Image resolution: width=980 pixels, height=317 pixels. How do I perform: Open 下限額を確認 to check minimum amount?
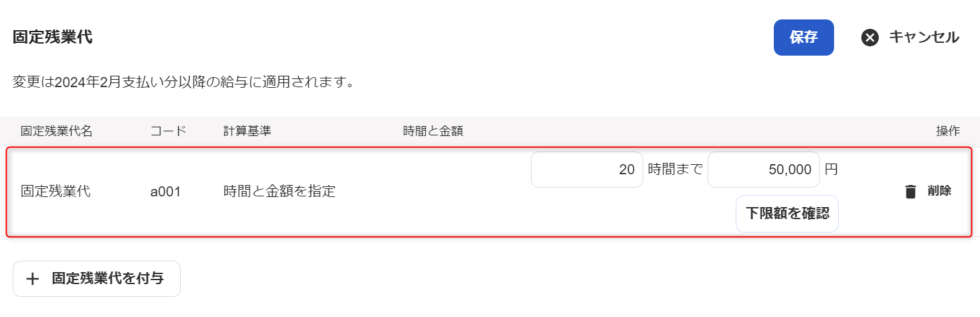[787, 214]
